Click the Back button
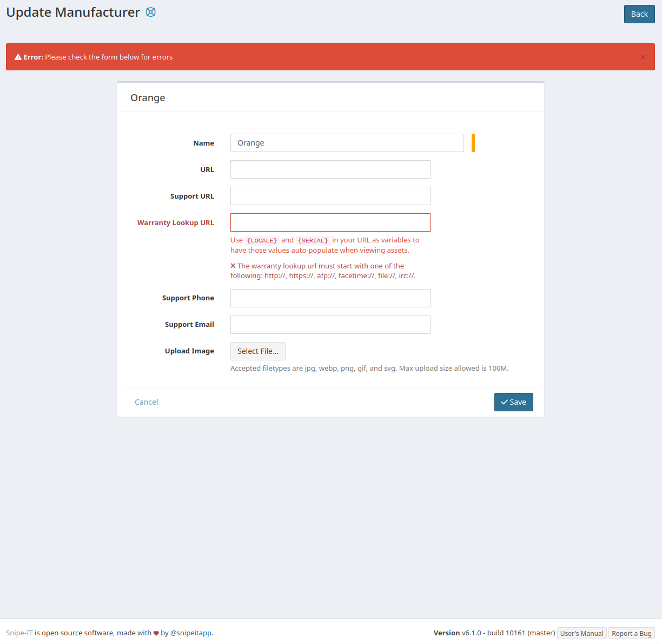 (x=639, y=14)
